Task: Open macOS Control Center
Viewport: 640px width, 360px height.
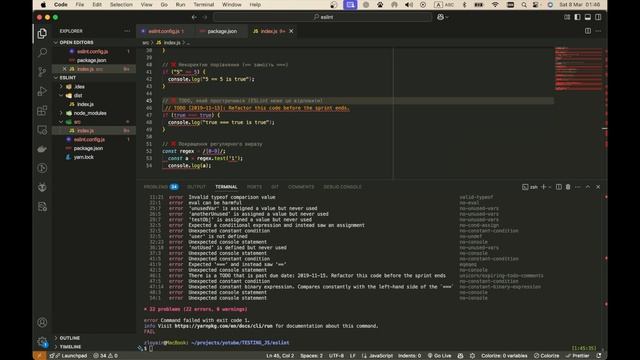Action: click(536, 5)
